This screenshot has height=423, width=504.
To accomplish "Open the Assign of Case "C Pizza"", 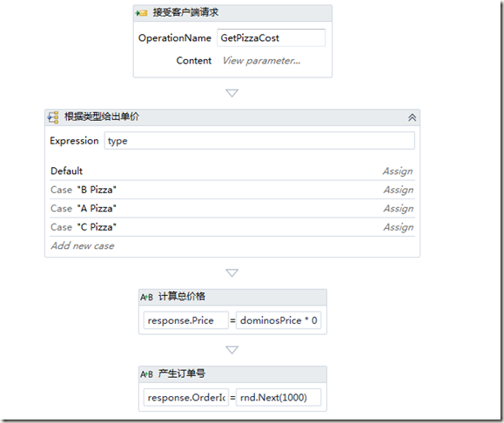I will coord(399,227).
